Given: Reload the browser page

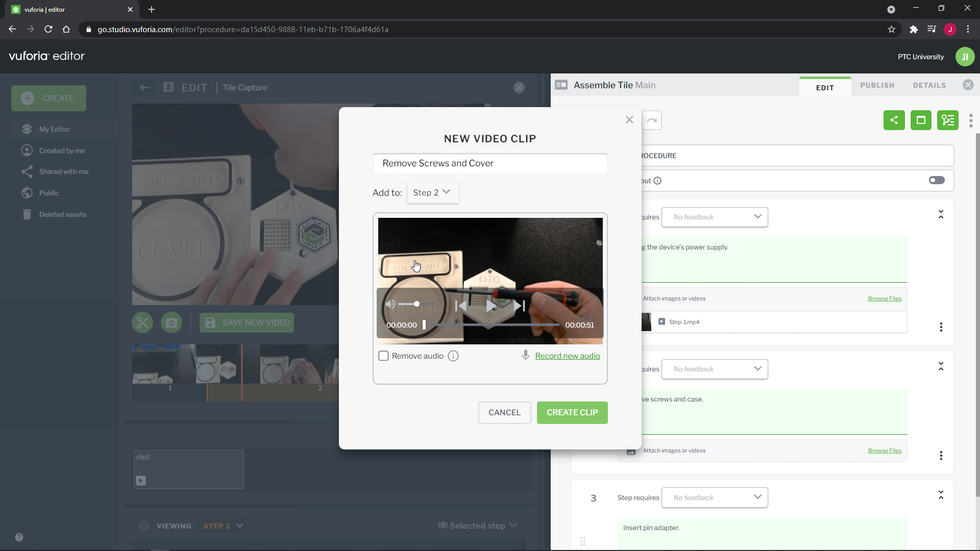Looking at the screenshot, I should coord(48,30).
